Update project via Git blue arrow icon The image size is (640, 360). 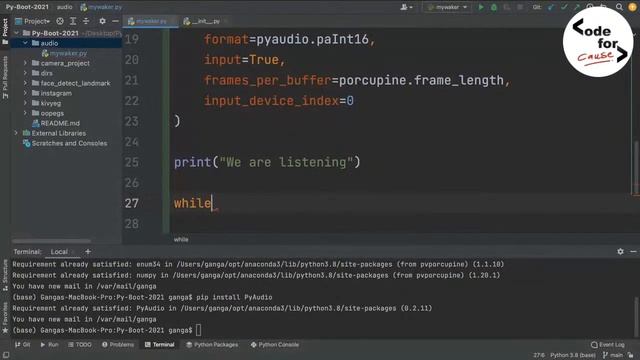click(551, 7)
